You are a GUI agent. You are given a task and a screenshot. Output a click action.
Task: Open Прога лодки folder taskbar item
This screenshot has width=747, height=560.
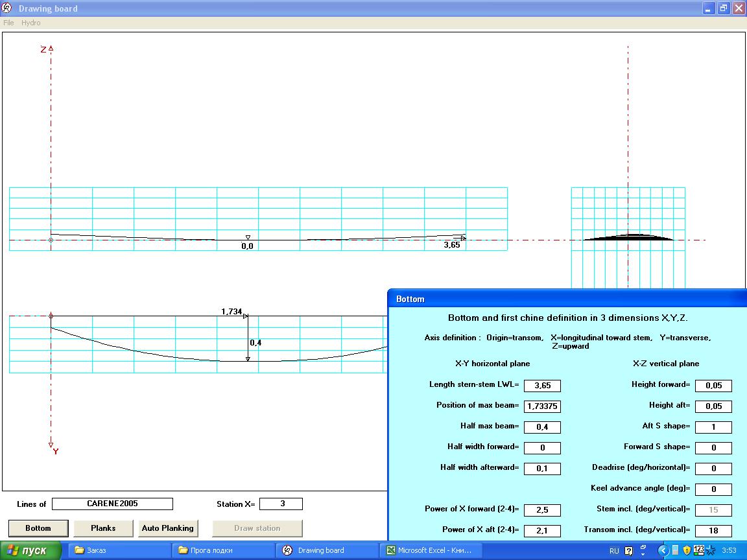[x=224, y=550]
